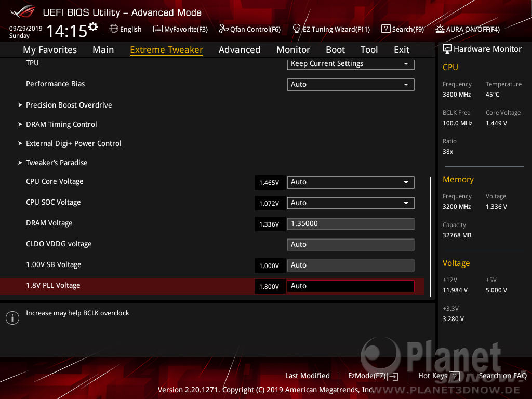The height and width of the screenshot is (399, 532).
Task: Click the MyFavorite list icon
Action: click(x=158, y=29)
